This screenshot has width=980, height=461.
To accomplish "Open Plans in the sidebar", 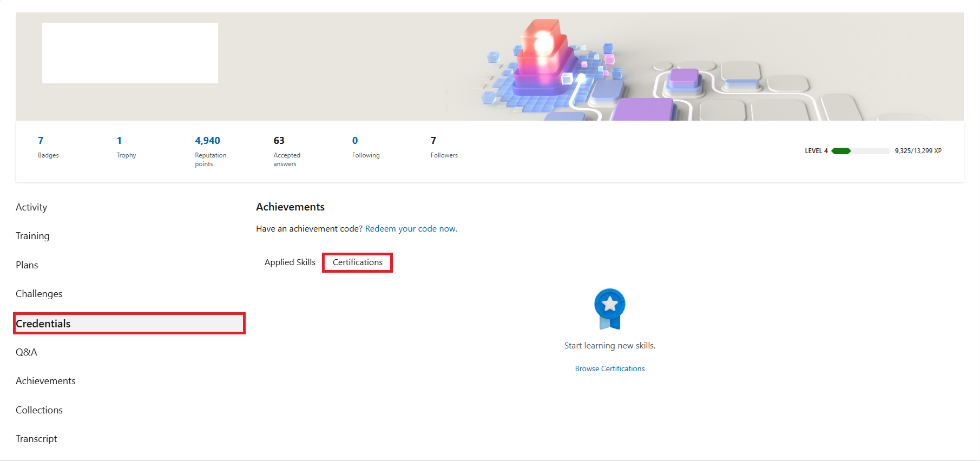I will click(27, 265).
